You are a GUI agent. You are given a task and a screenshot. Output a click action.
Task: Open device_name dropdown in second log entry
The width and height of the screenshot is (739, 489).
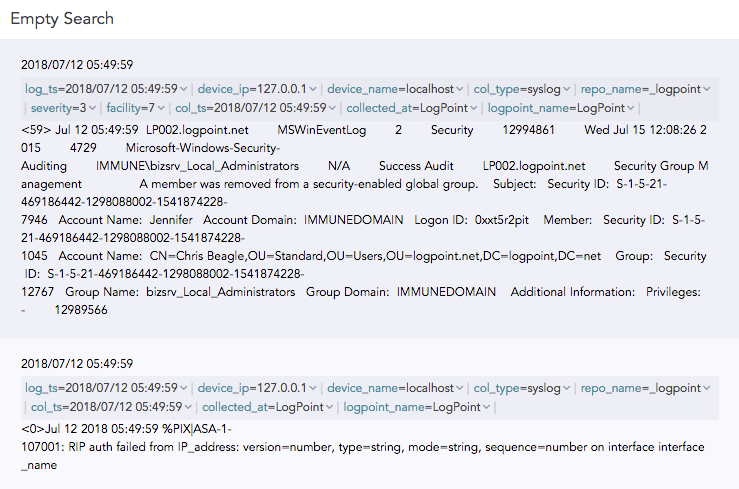pos(459,388)
